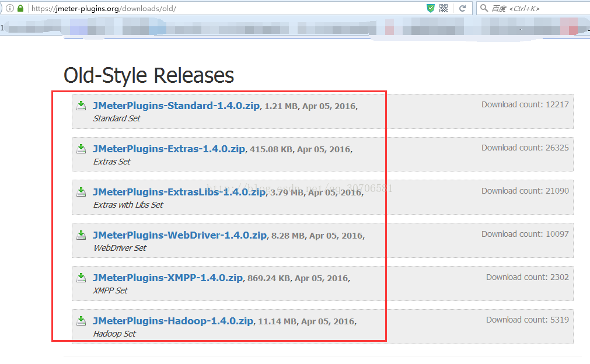590x364 pixels.
Task: Click the download icon beside JMeterPlugins-WebDriver-1.4.0.zip
Action: (81, 235)
